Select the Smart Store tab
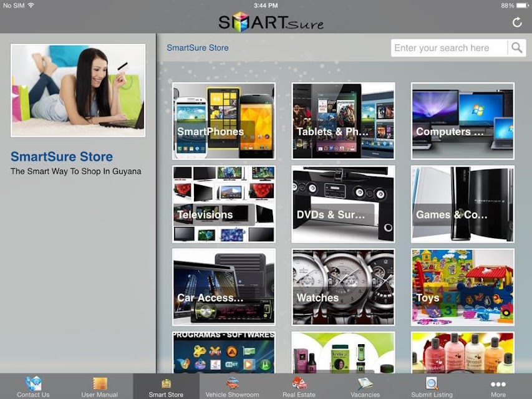This screenshot has height=399, width=532. (166, 387)
